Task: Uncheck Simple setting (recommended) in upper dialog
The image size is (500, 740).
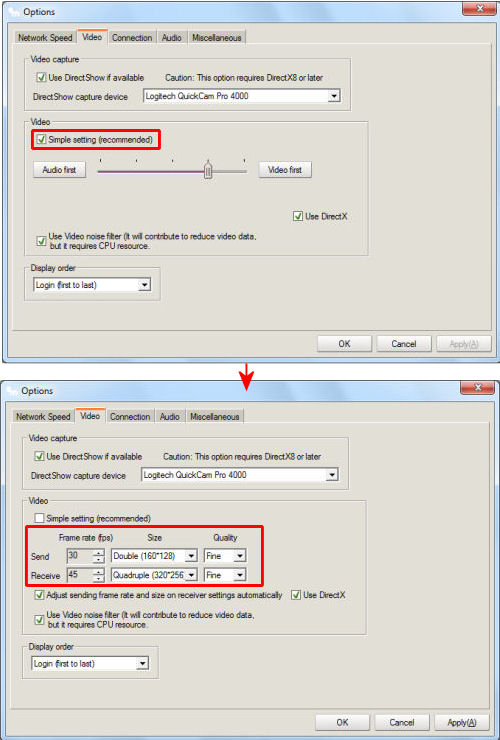Action: 42,140
